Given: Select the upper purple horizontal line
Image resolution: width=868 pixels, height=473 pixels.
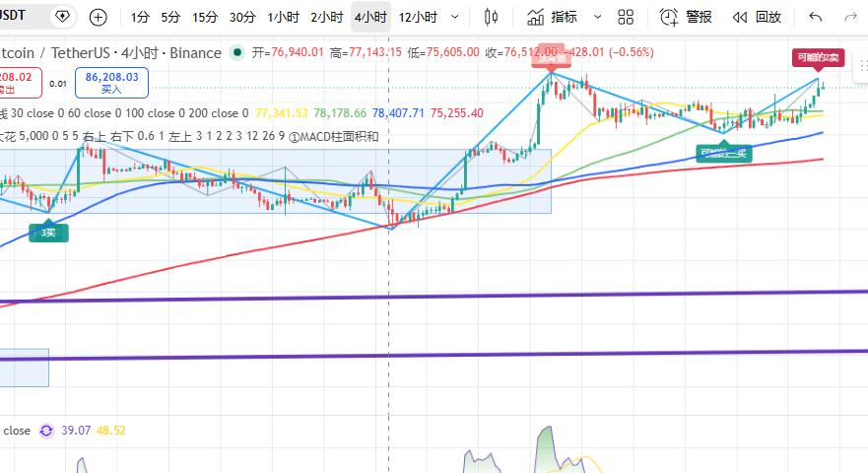Looking at the screenshot, I should [x=434, y=297].
